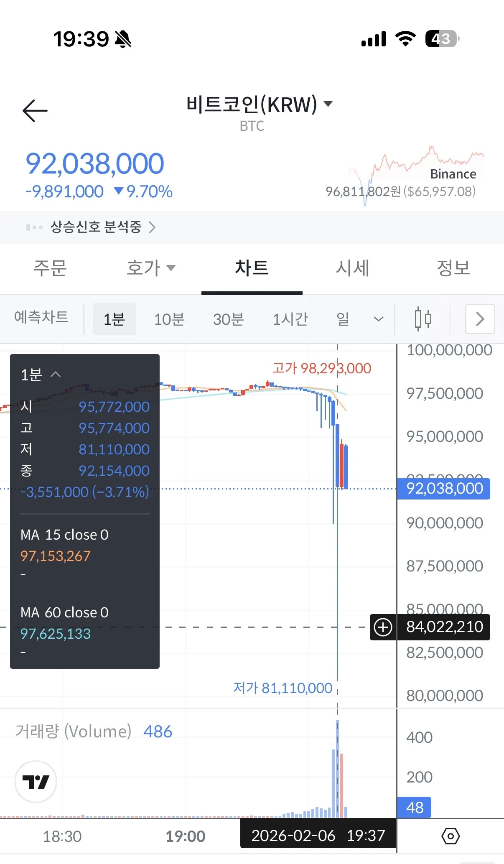Tap the 2026-02-06 19:37 time marker
Image resolution: width=504 pixels, height=864 pixels.
tap(318, 836)
